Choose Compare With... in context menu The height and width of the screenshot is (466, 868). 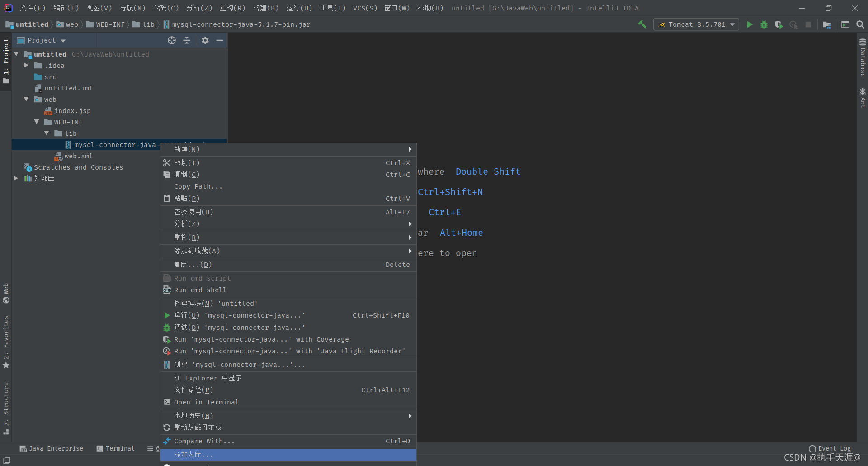pyautogui.click(x=288, y=441)
